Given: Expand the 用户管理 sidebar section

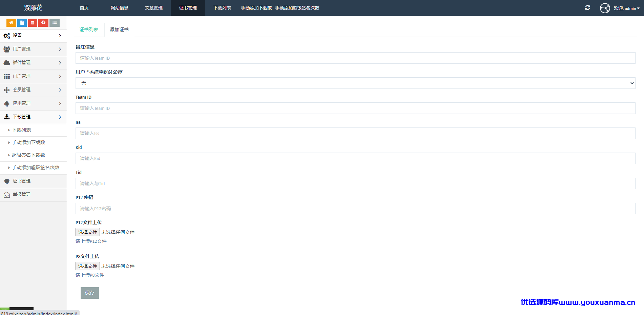Looking at the screenshot, I should coord(33,49).
